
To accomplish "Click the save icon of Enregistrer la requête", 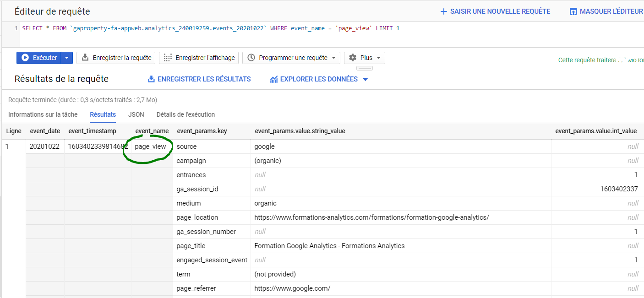I will click(x=85, y=58).
